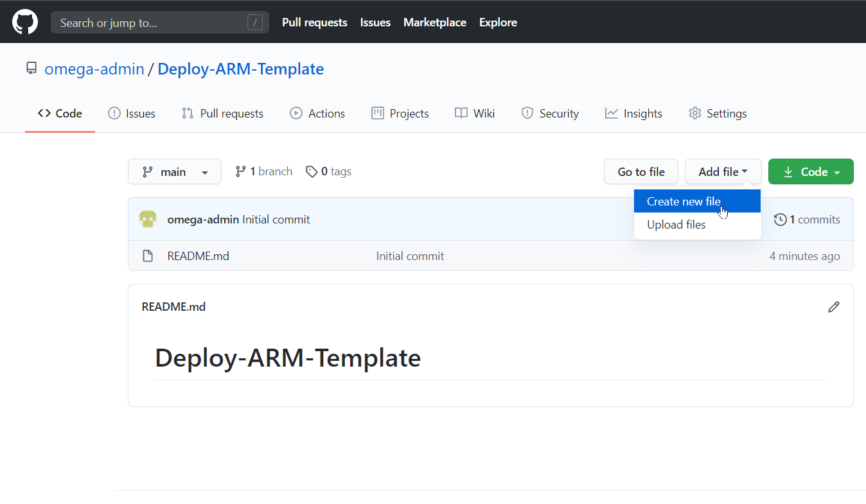This screenshot has height=504, width=866.
Task: Focus the Search or jump to field
Action: pyautogui.click(x=160, y=22)
